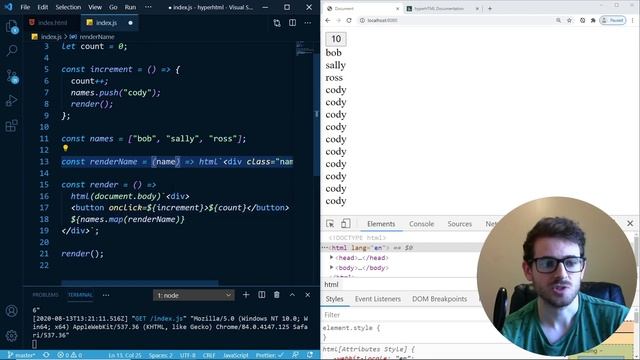The width and height of the screenshot is (640, 360).
Task: Select the DevTools element inspector icon
Action: coord(330,224)
